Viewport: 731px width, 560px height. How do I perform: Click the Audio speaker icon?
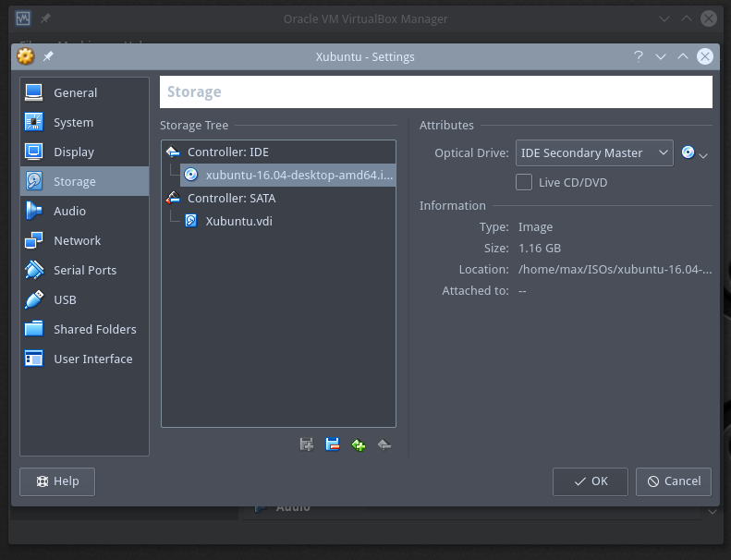pyautogui.click(x=34, y=211)
